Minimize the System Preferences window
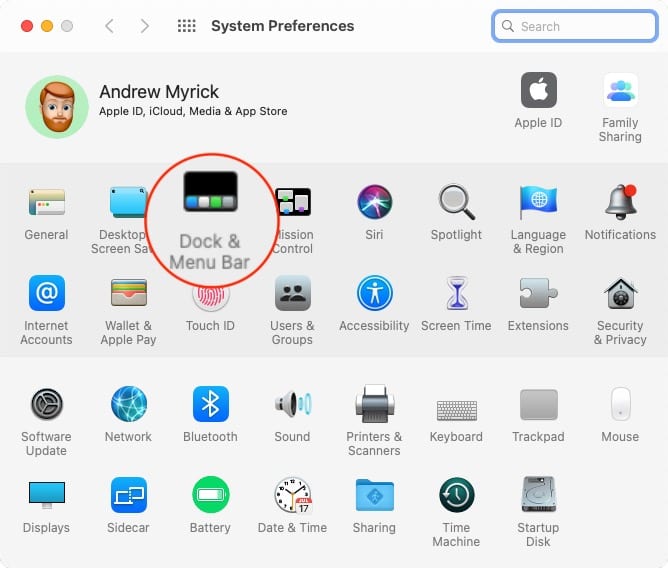This screenshot has height=568, width=668. click(47, 26)
